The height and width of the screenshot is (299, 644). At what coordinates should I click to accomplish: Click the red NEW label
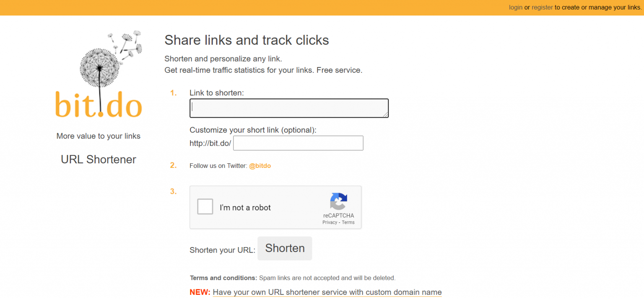coord(200,292)
